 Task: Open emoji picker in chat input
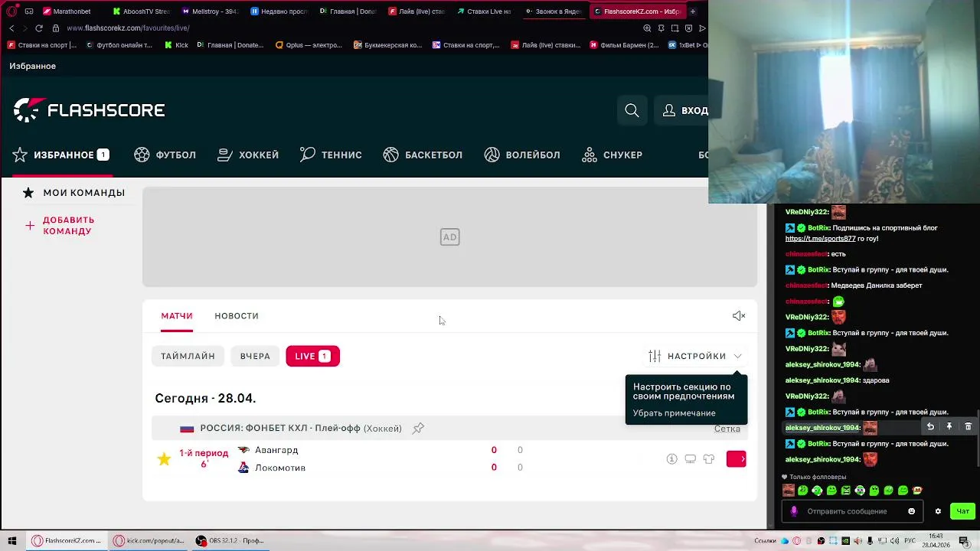coord(911,511)
